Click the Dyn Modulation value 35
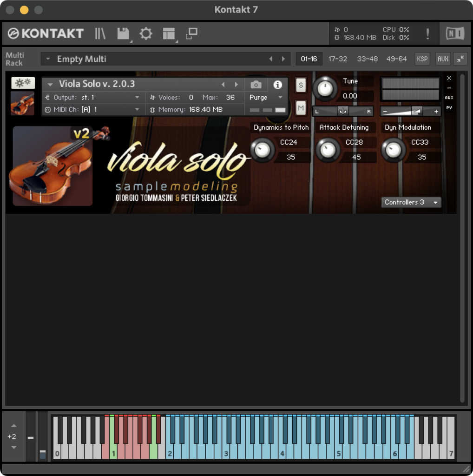The width and height of the screenshot is (473, 476). (422, 157)
